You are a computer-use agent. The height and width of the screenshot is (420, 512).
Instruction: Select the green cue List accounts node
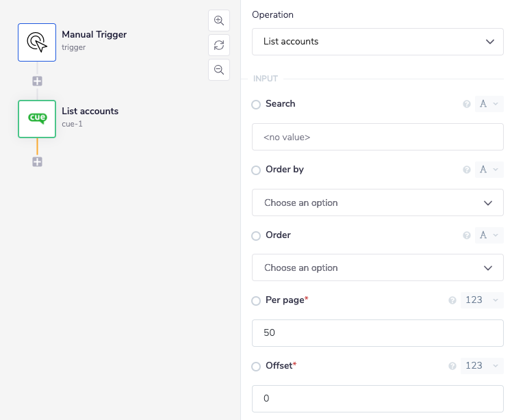37,119
